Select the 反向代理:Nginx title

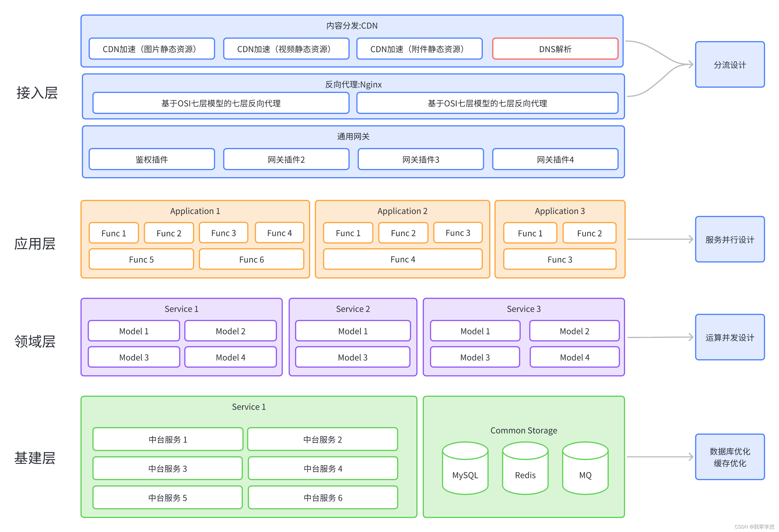[x=353, y=84]
